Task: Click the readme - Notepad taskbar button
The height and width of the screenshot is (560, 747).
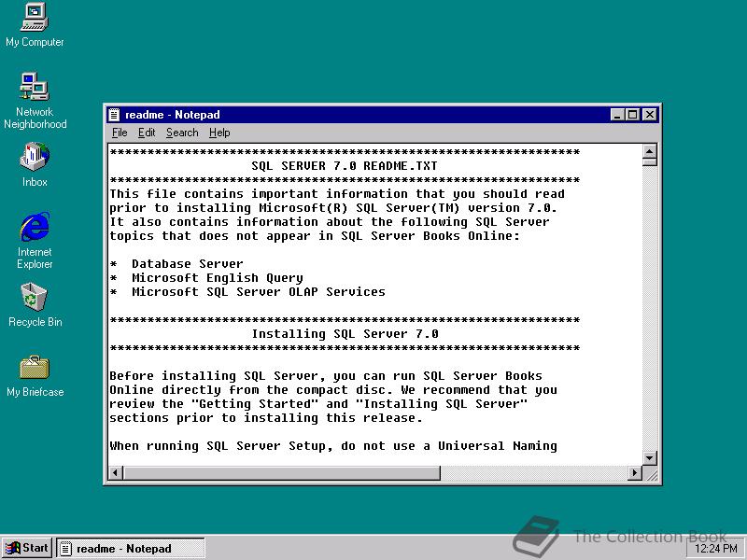Action: 131,548
